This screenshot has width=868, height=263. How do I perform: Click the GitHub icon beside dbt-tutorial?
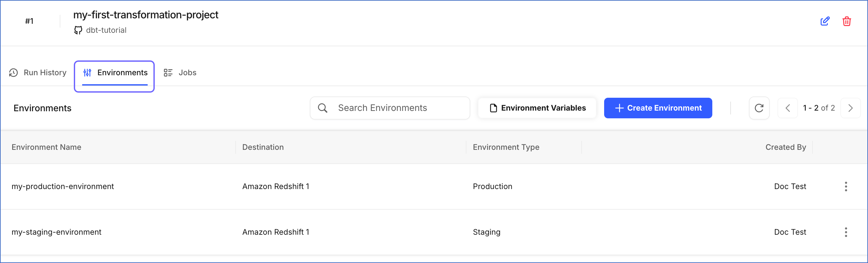[78, 31]
